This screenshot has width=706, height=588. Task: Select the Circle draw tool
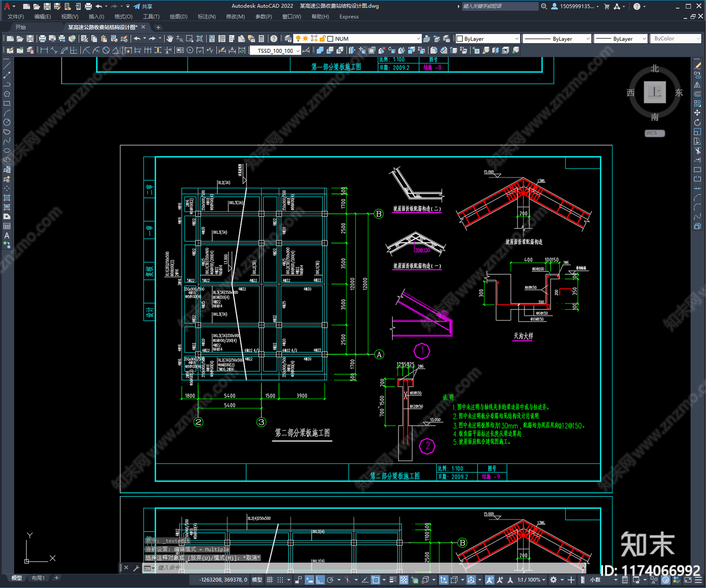click(7, 122)
